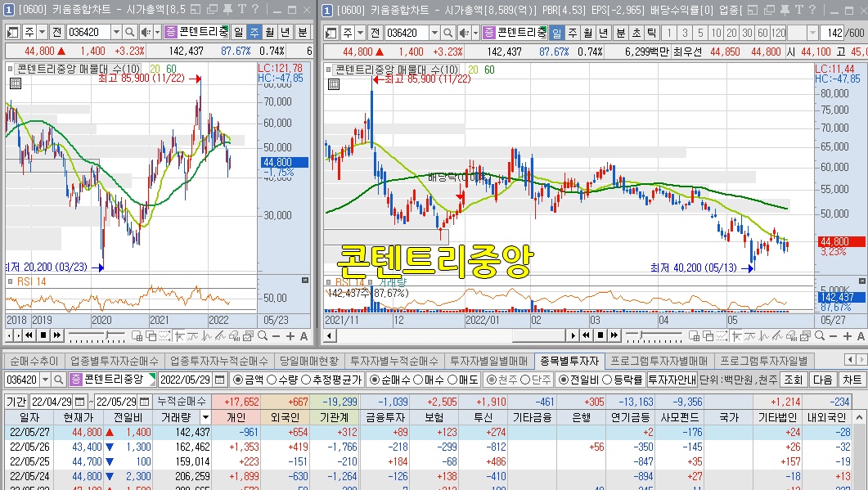
Task: Click stop playback button in right chart
Action: pyautogui.click(x=600, y=335)
